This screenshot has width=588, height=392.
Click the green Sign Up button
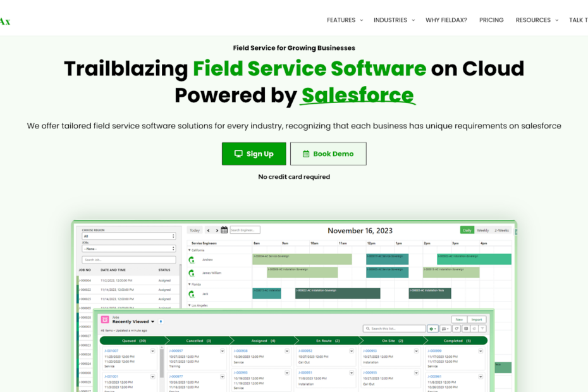pos(254,154)
